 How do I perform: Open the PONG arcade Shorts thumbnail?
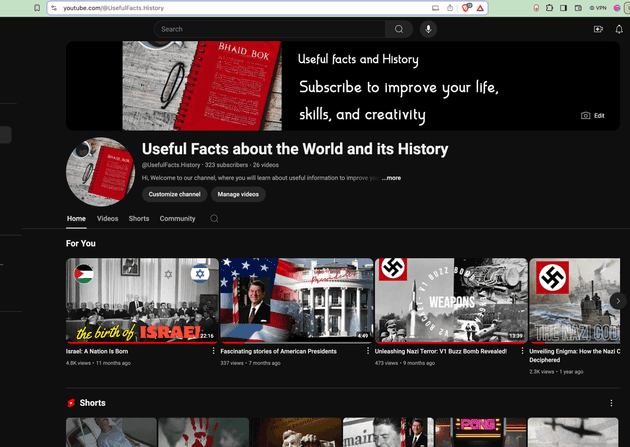pos(481,432)
